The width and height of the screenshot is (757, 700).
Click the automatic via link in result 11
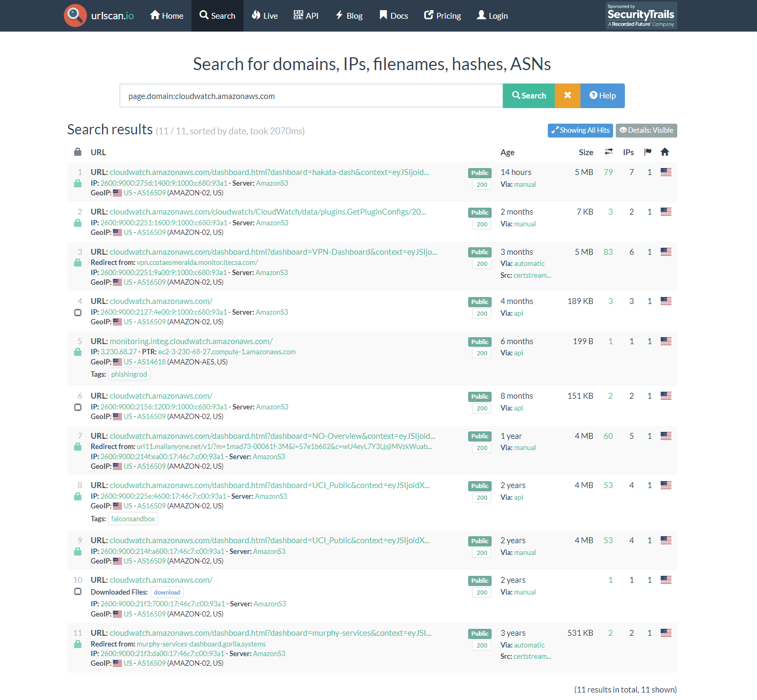[529, 645]
